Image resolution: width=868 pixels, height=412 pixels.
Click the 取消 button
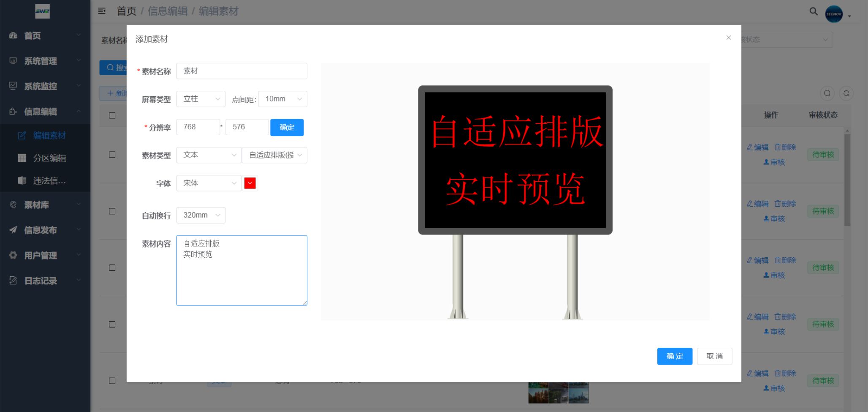[714, 356]
